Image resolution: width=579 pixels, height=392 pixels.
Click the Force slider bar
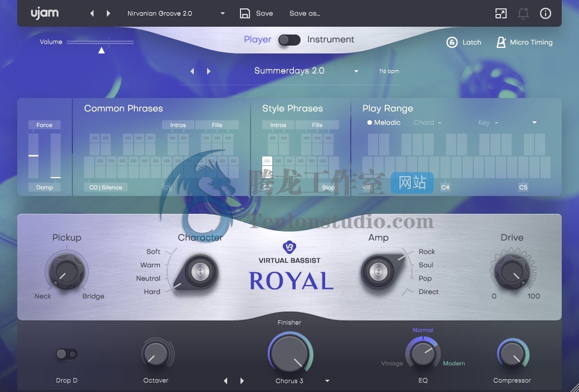33,156
